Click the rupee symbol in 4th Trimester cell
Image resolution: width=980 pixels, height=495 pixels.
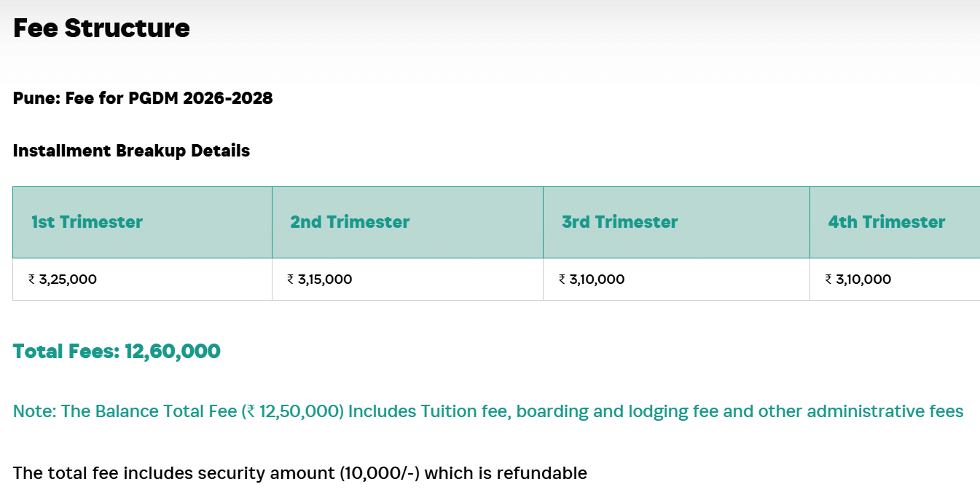coord(829,280)
